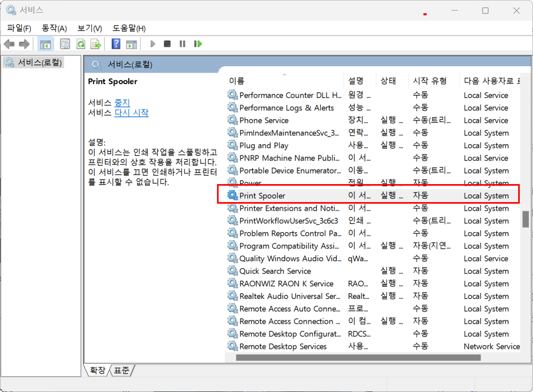Click the Pause Service icon
The height and width of the screenshot is (392, 533).
point(183,44)
